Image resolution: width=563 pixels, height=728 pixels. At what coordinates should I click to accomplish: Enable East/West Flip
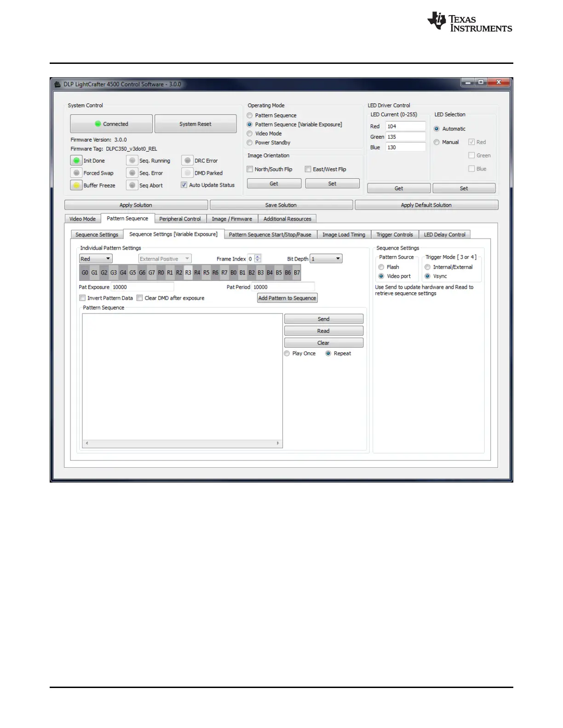[308, 169]
